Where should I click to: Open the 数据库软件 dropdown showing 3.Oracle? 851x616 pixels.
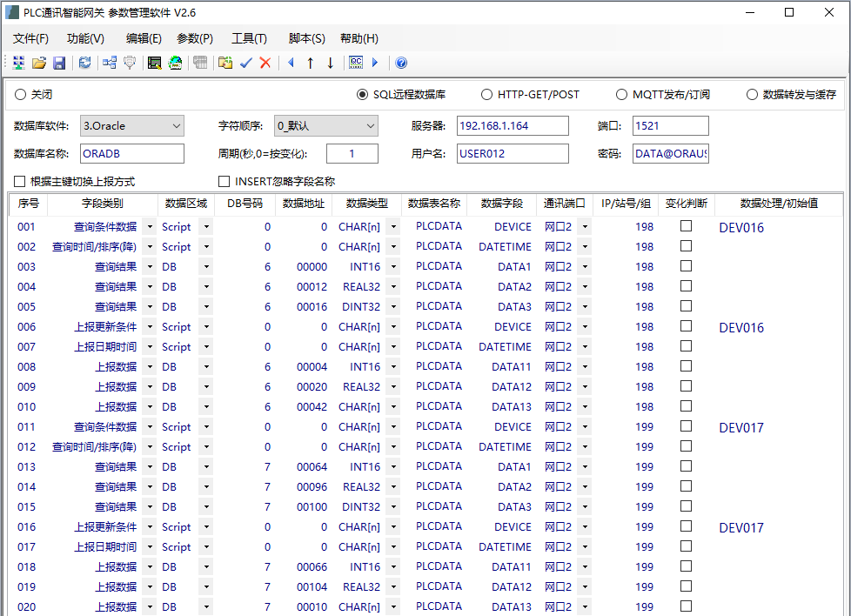pos(132,126)
